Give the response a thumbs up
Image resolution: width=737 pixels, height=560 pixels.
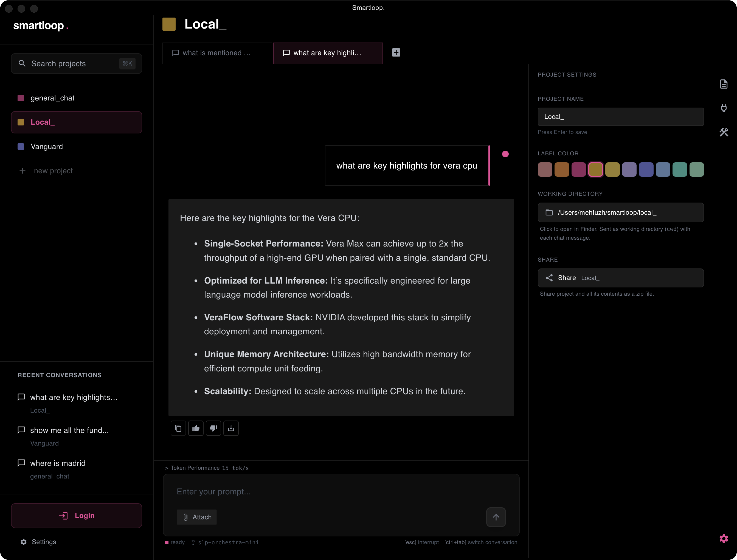pyautogui.click(x=196, y=428)
